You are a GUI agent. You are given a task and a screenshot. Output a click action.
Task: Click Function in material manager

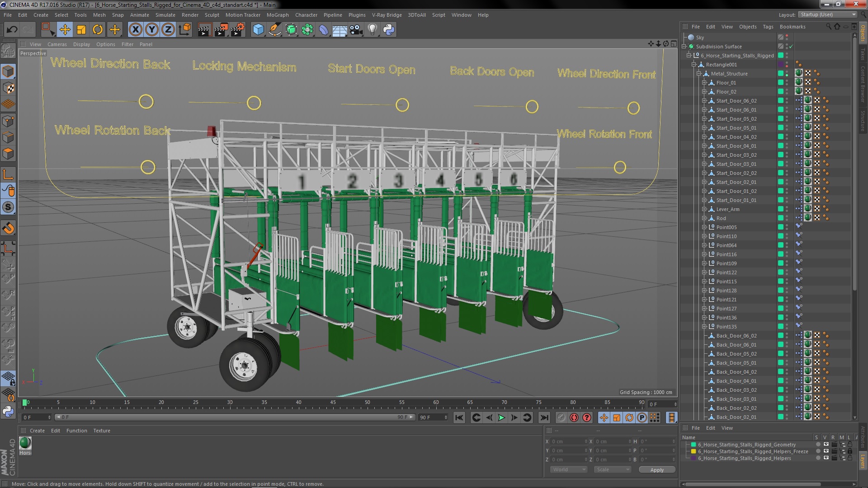[76, 431]
